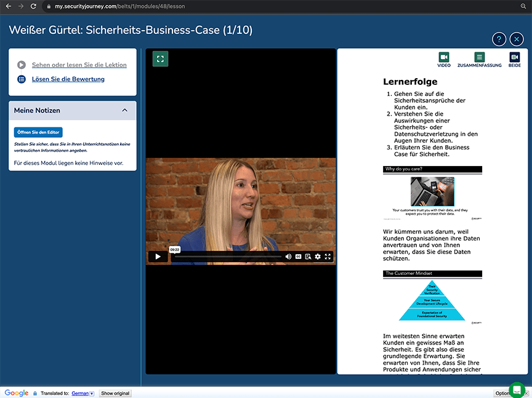Viewport: 532px width, 398px height.
Task: Expand the video panel using green fullscreen icon
Action: (160, 59)
